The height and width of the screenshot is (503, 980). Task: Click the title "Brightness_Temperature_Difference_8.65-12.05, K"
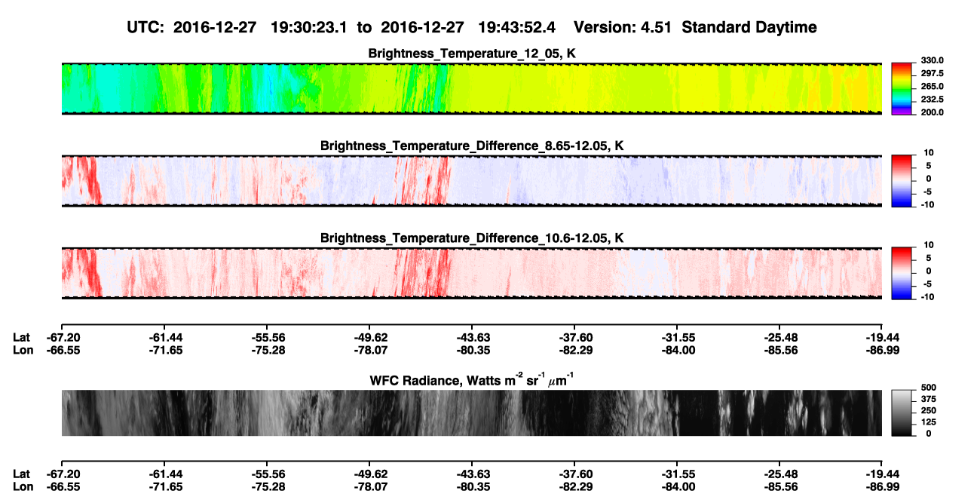tap(472, 146)
